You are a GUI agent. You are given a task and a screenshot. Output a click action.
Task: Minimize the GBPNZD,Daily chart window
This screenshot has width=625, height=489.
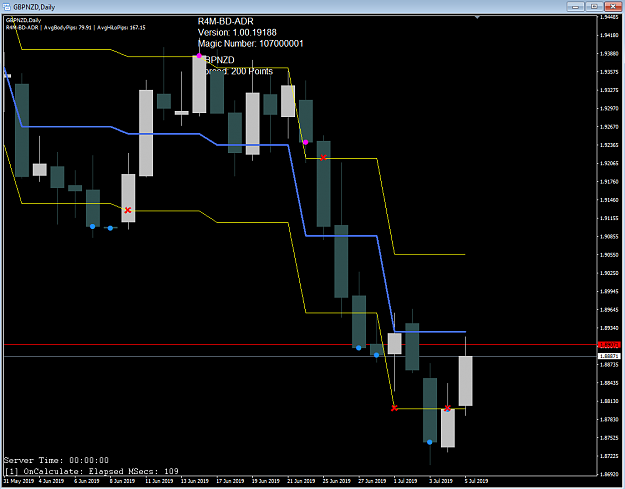[x=575, y=6]
